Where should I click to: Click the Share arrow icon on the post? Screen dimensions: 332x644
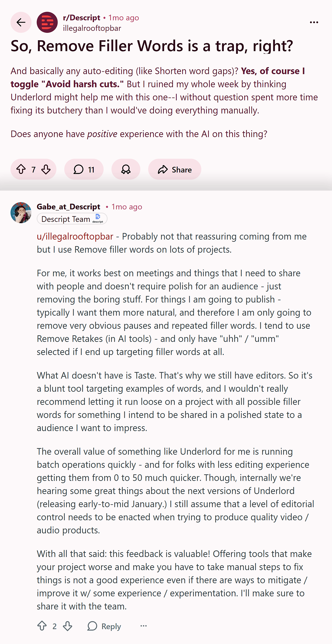[x=163, y=169]
